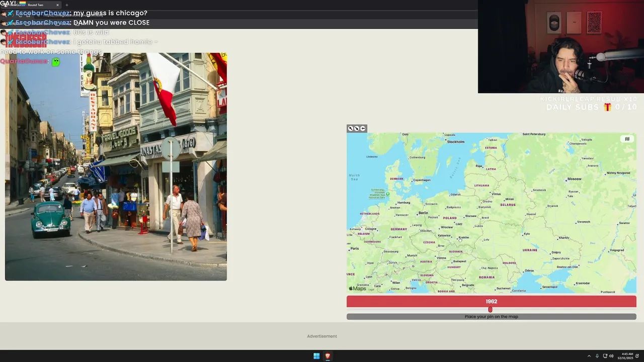
Task: Click the microphone tray icon
Action: pos(597,356)
